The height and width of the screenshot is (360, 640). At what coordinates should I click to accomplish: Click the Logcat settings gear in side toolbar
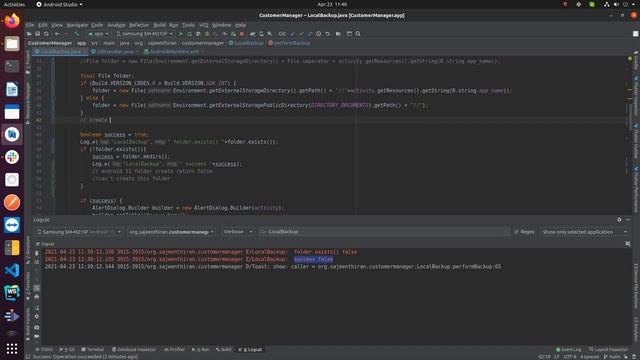pos(37,317)
